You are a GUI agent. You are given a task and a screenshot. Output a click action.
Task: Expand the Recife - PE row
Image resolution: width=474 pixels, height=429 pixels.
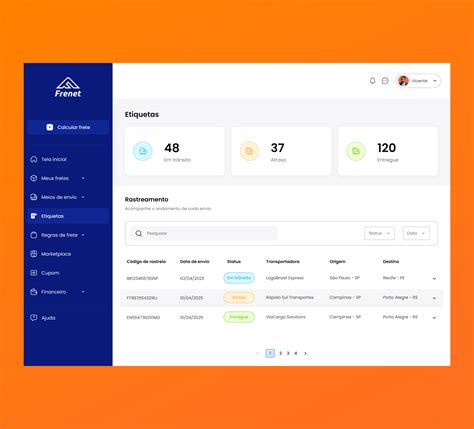pos(434,278)
